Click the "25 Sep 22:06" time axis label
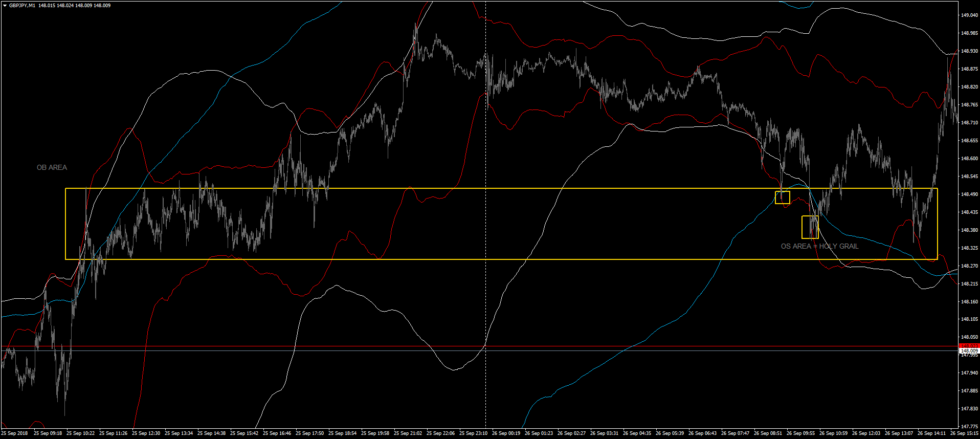This screenshot has height=439, width=980. point(440,433)
